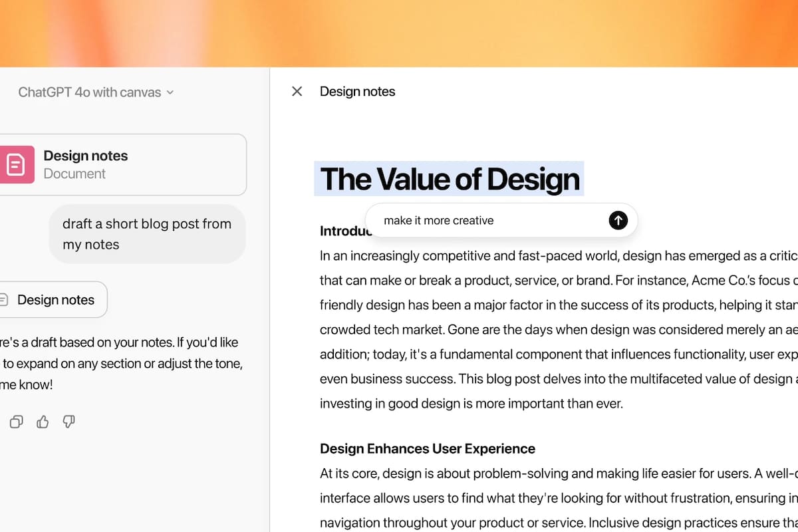Click the small document icon in the Design notes chip
Image resolution: width=798 pixels, height=532 pixels.
click(4, 300)
